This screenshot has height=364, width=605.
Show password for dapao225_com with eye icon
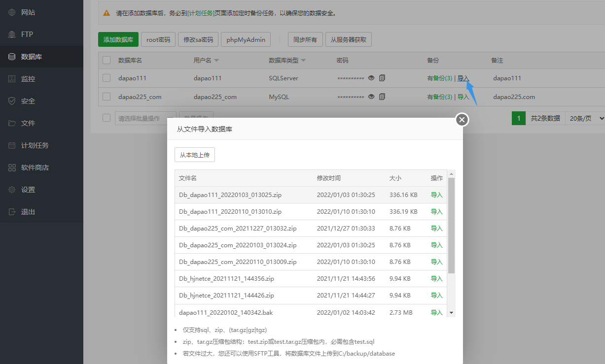pyautogui.click(x=371, y=97)
